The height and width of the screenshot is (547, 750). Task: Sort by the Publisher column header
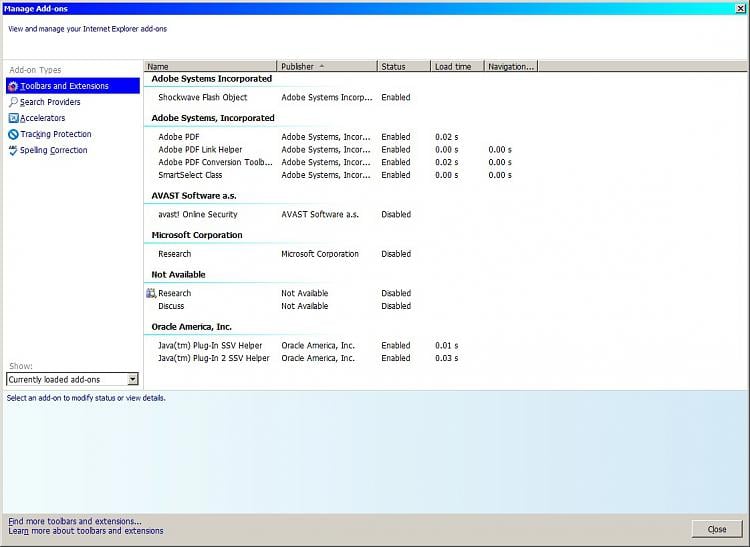coord(327,66)
